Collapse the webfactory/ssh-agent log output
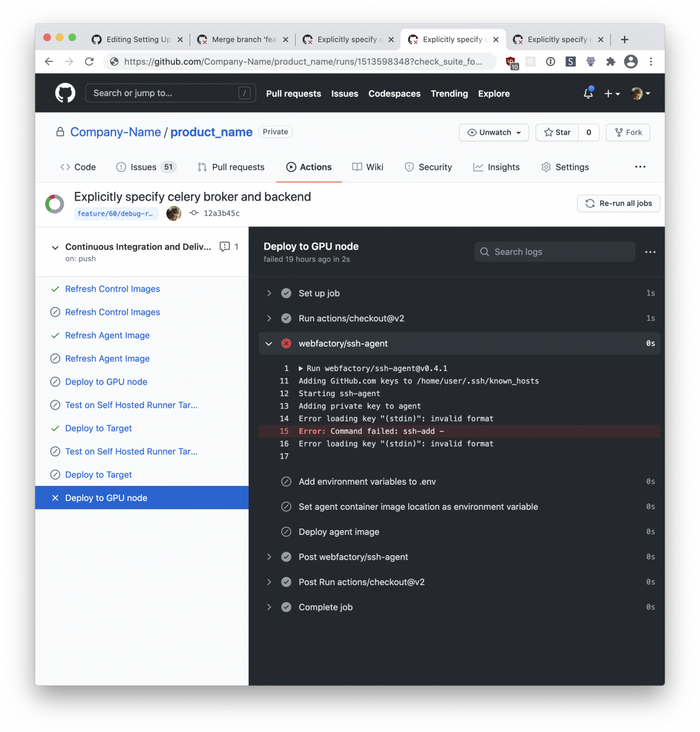 click(269, 344)
